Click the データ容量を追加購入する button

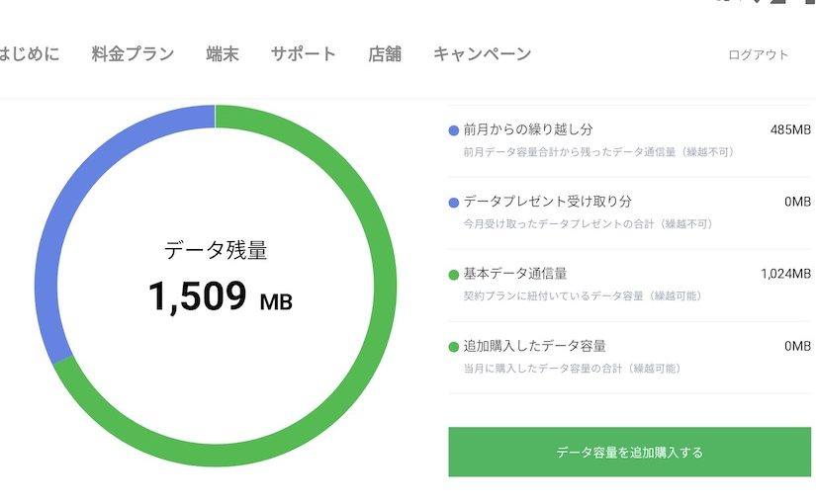point(630,452)
